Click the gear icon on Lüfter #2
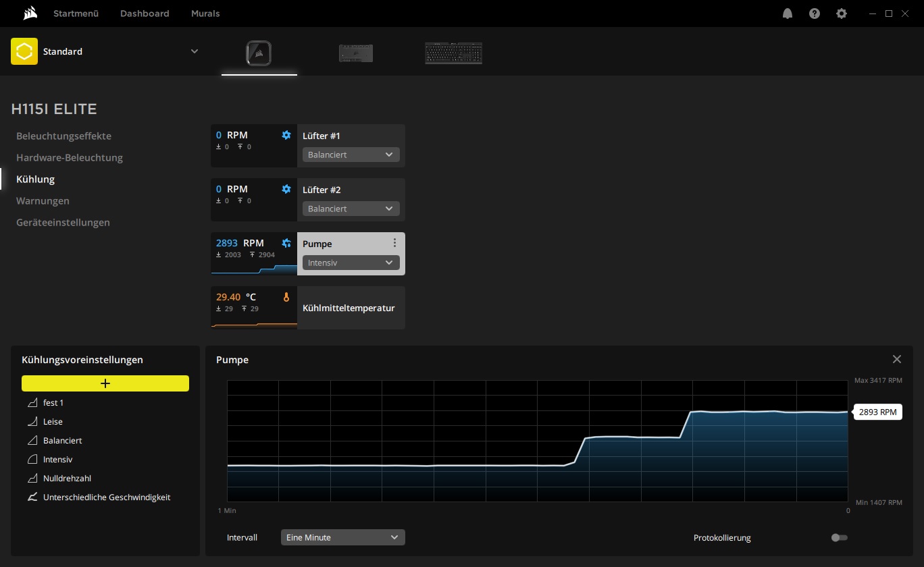 coord(286,189)
